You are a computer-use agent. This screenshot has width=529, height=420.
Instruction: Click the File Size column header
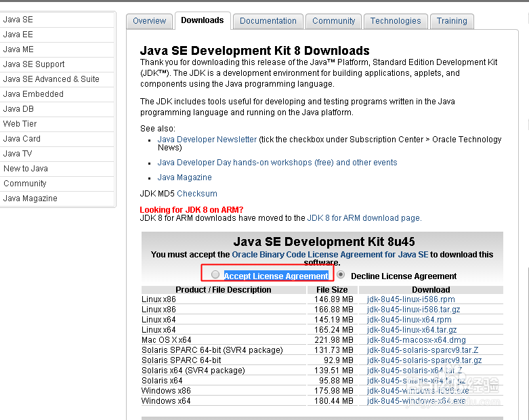coord(332,290)
